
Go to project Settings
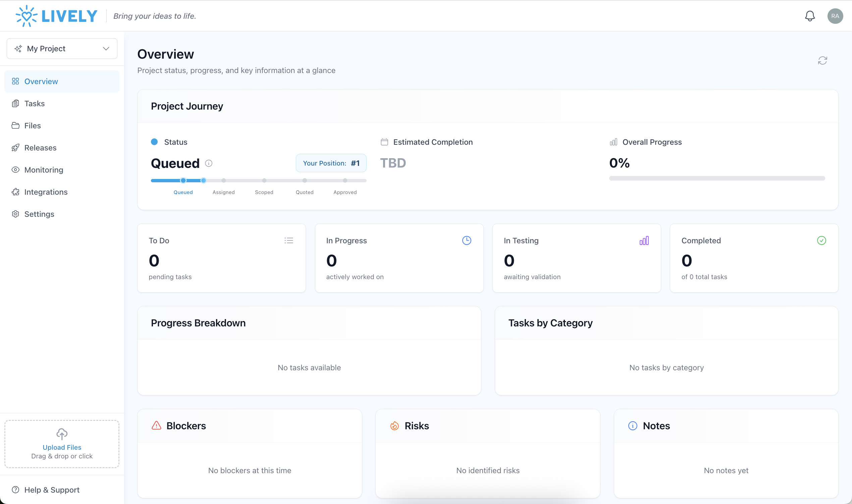[x=40, y=214]
